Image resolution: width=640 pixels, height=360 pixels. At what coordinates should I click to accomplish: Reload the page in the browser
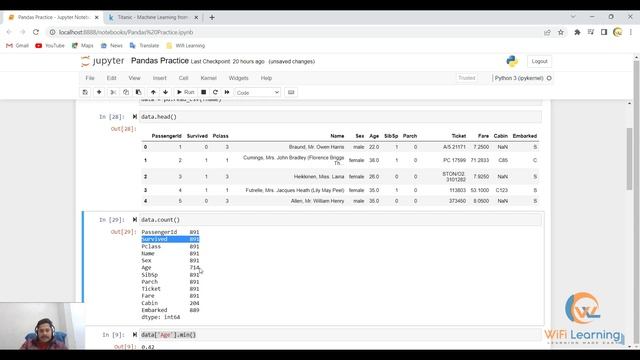pyautogui.click(x=36, y=32)
